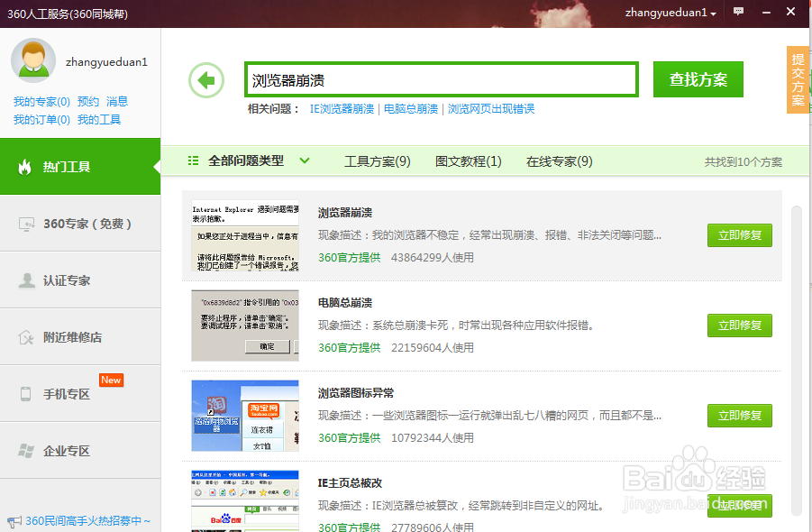The image size is (812, 532).
Task: Click the New badge on 手机专区
Action: (111, 380)
